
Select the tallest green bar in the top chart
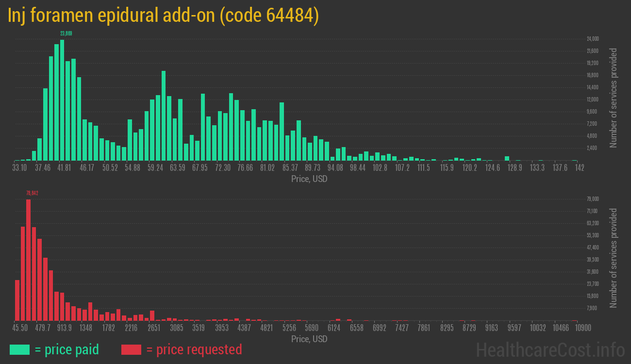point(62,100)
